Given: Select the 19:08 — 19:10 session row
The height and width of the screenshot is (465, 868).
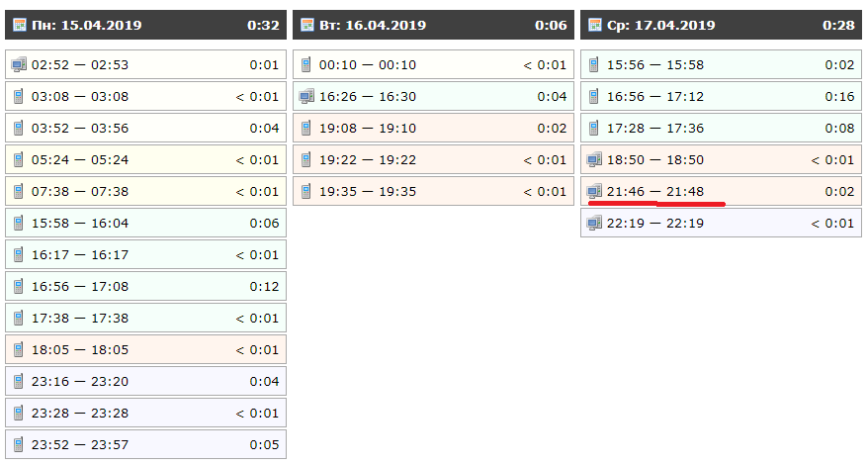Looking at the screenshot, I should coord(433,128).
